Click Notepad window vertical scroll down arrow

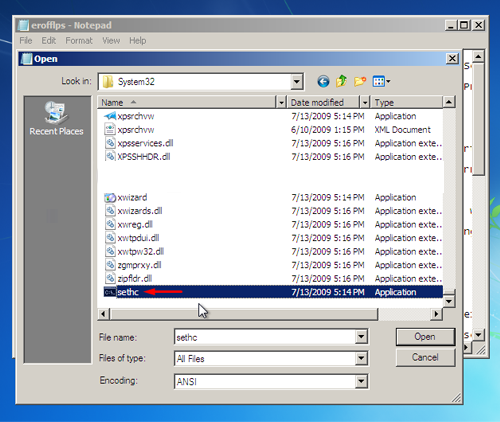click(479, 334)
